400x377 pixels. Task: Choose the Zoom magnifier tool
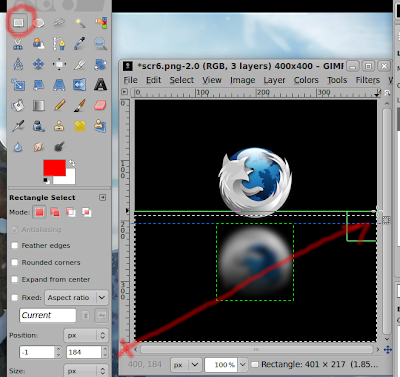tap(101, 44)
